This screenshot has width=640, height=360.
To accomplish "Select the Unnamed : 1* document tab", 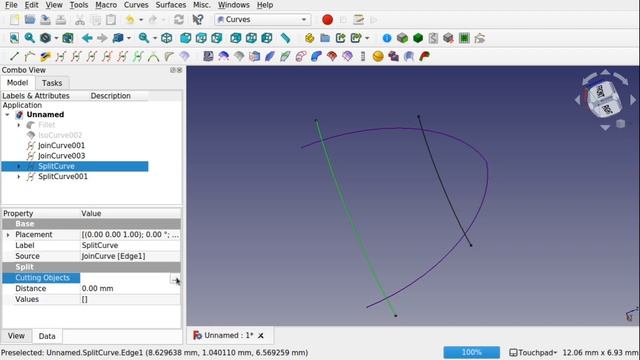I will 229,336.
